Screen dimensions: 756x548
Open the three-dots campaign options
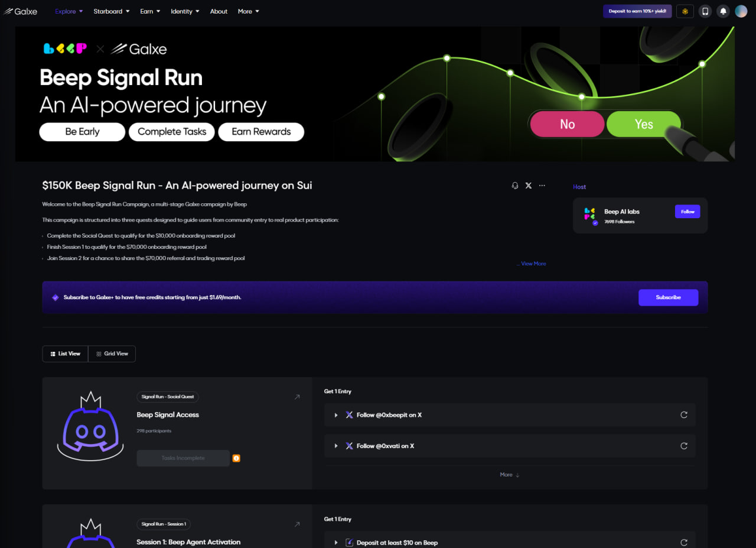click(542, 186)
